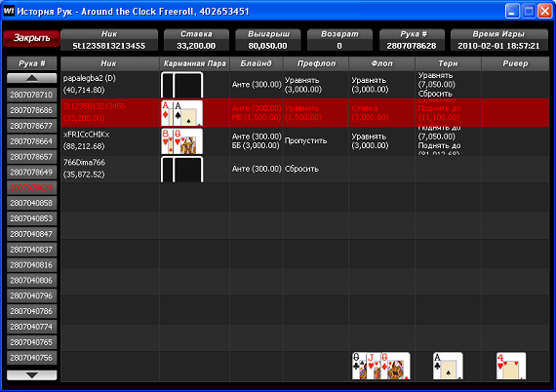Click the Терн column header
Viewport: 556px width, 392px height.
[448, 63]
